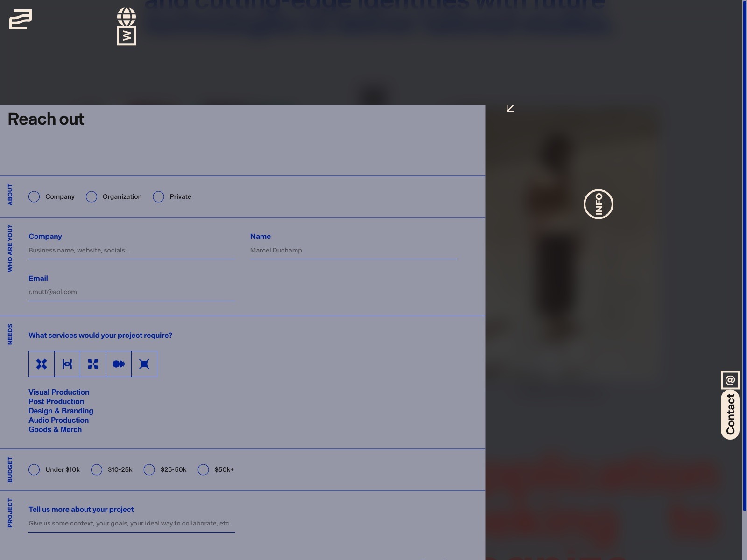The image size is (747, 560).
Task: Open the circular INFO badge
Action: tap(599, 204)
